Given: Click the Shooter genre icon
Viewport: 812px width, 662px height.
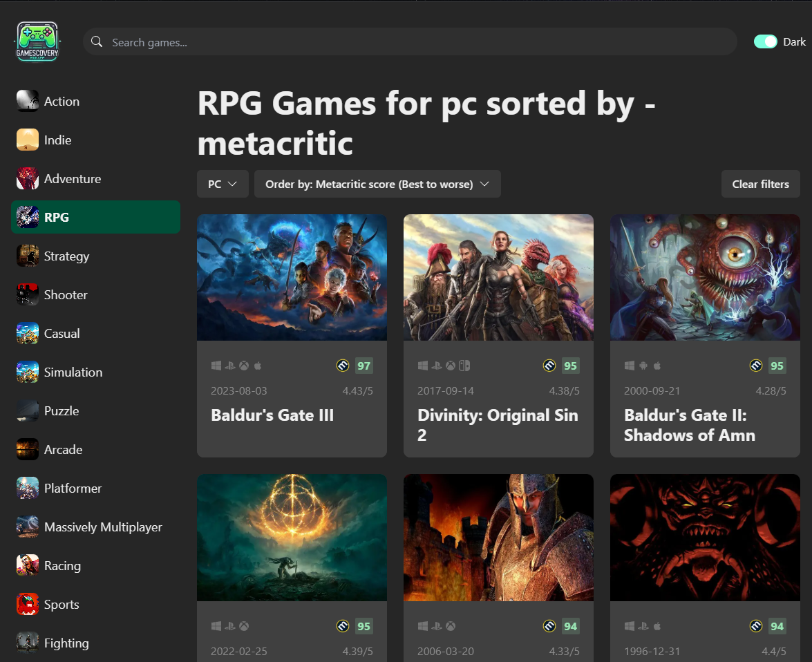Looking at the screenshot, I should click(x=28, y=295).
